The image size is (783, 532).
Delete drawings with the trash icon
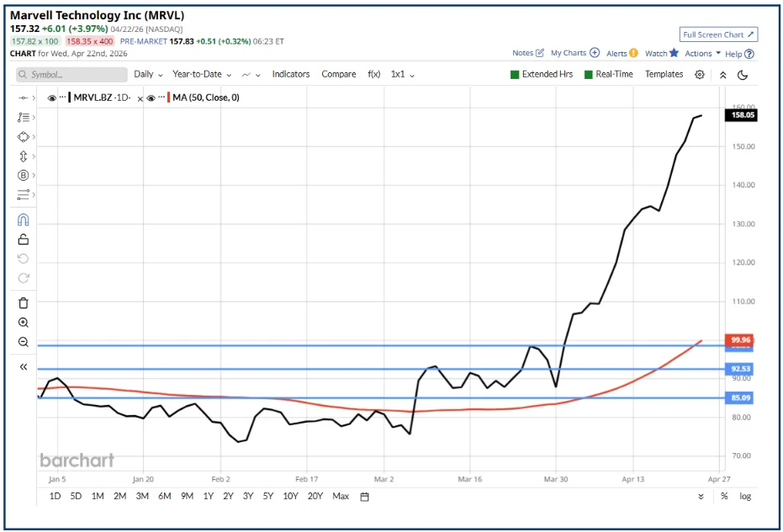tap(23, 303)
